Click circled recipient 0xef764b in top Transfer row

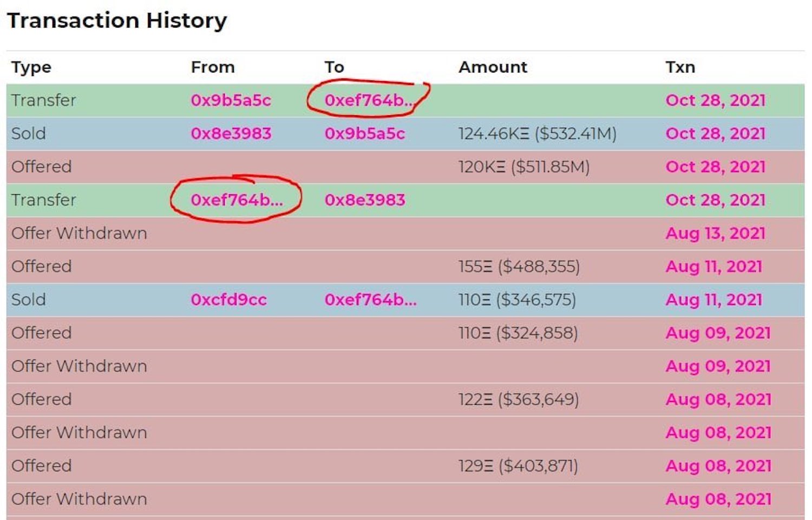[368, 101]
